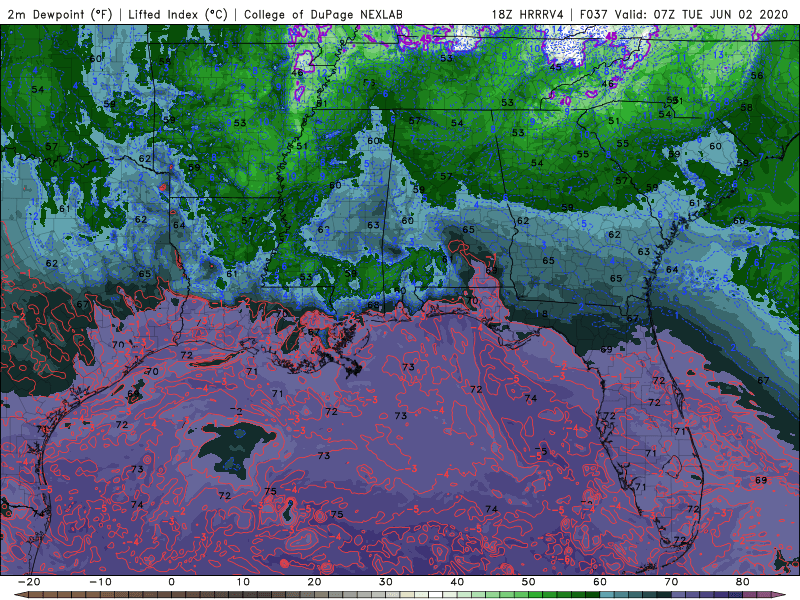The height and width of the screenshot is (600, 800).
Task: Click the "Lifted Index (°C)" header label
Action: click(x=178, y=14)
